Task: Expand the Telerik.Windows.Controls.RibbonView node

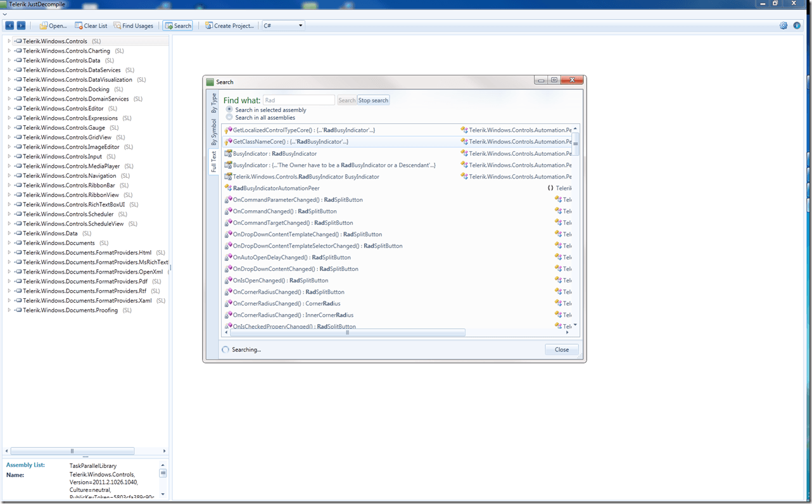Action: 9,195
